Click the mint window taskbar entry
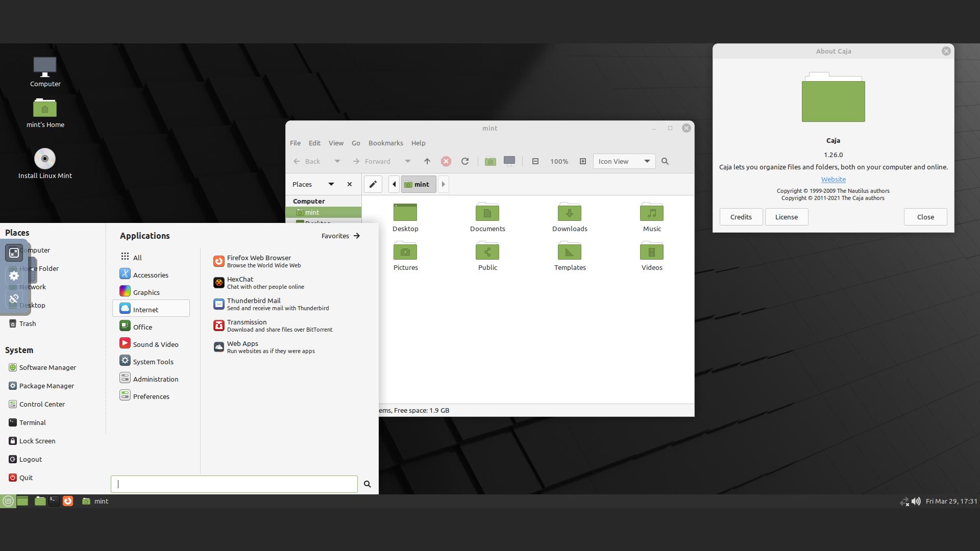980x551 pixels. click(x=95, y=501)
